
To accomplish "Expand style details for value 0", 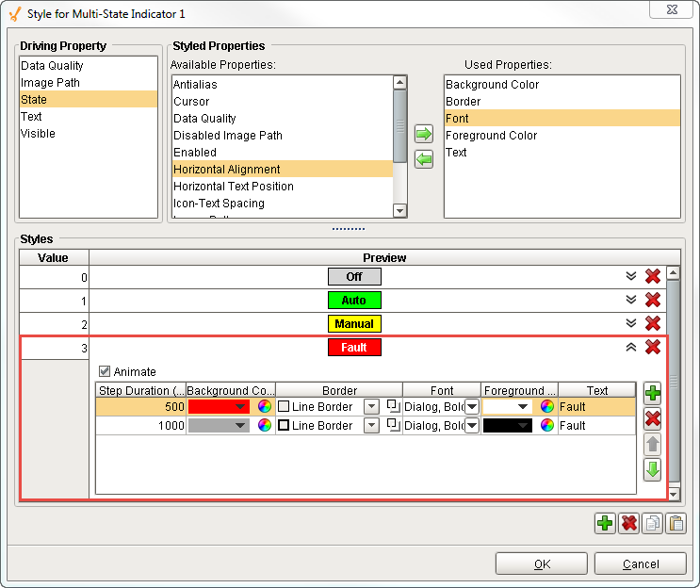I will point(631,276).
